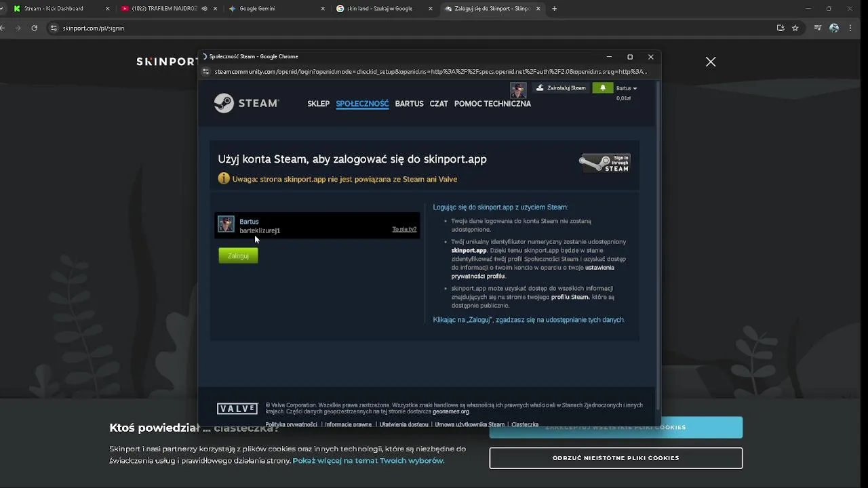Open Ułatwienia dostępu footer link
Viewport: 868px width, 488px height.
tap(403, 424)
